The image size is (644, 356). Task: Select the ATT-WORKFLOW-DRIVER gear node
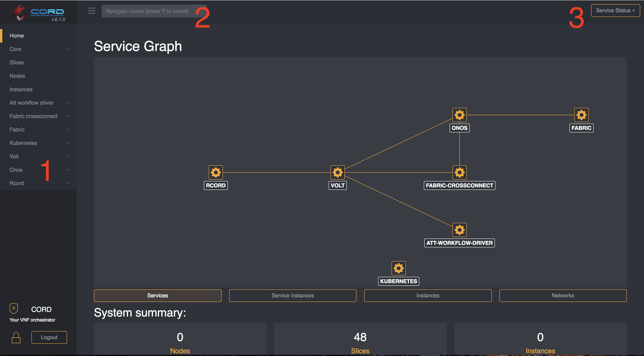[459, 230]
